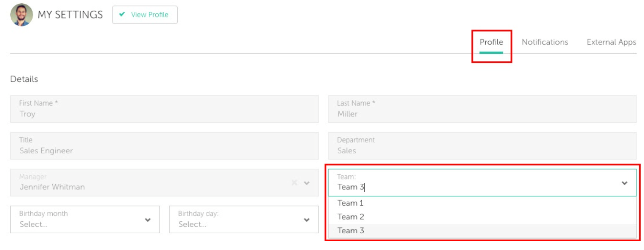This screenshot has height=250, width=644.
Task: Open the Birthday month dropdown
Action: [x=85, y=219]
